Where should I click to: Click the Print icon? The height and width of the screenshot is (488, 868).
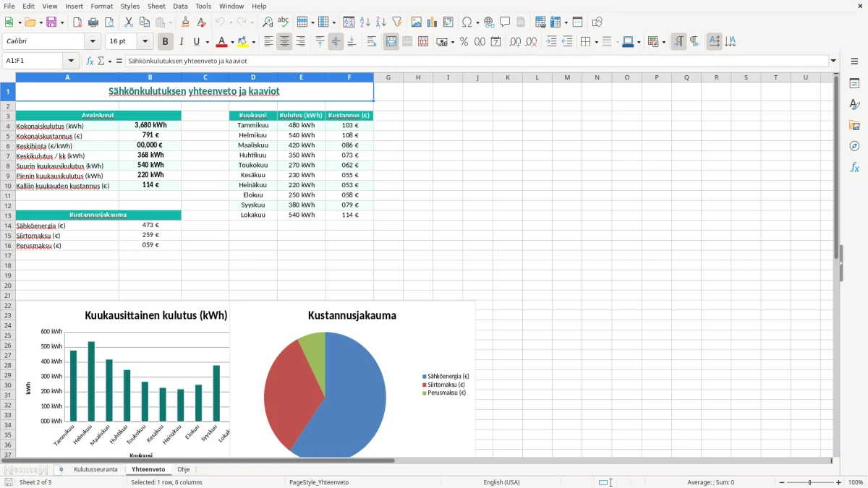[x=93, y=22]
